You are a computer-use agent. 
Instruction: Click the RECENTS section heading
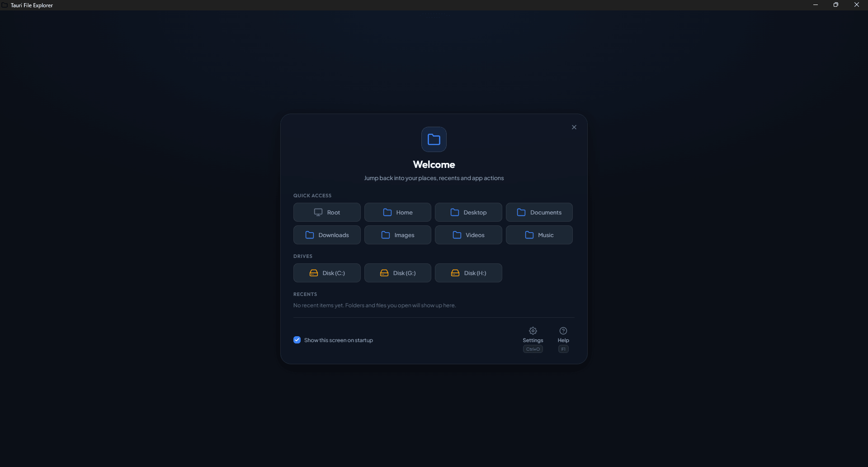(x=305, y=294)
